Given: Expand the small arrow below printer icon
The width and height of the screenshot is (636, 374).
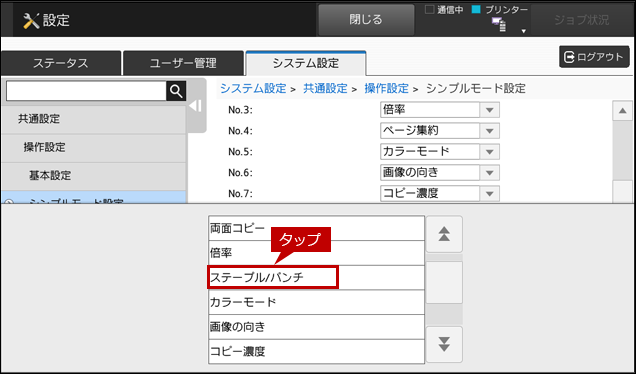Looking at the screenshot, I should (x=524, y=31).
